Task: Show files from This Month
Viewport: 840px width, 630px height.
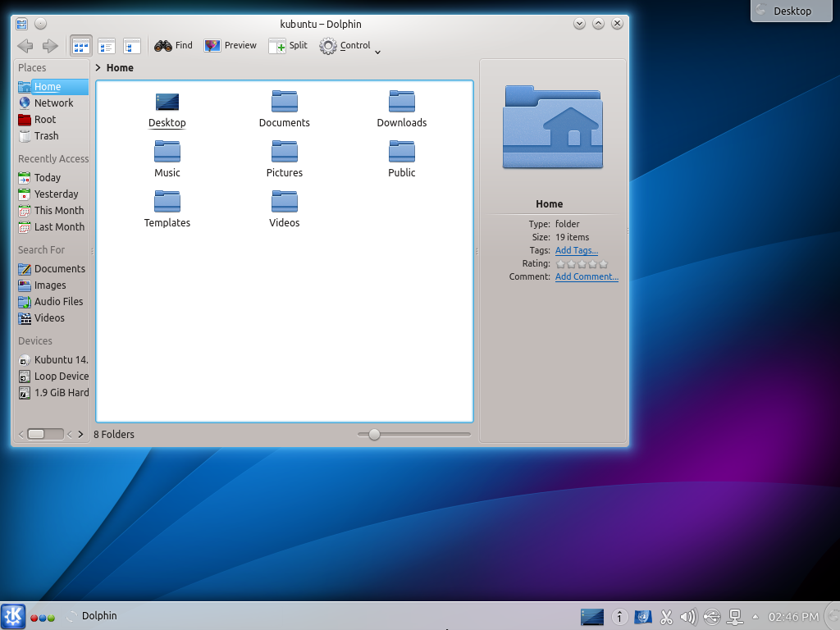Action: click(52, 211)
